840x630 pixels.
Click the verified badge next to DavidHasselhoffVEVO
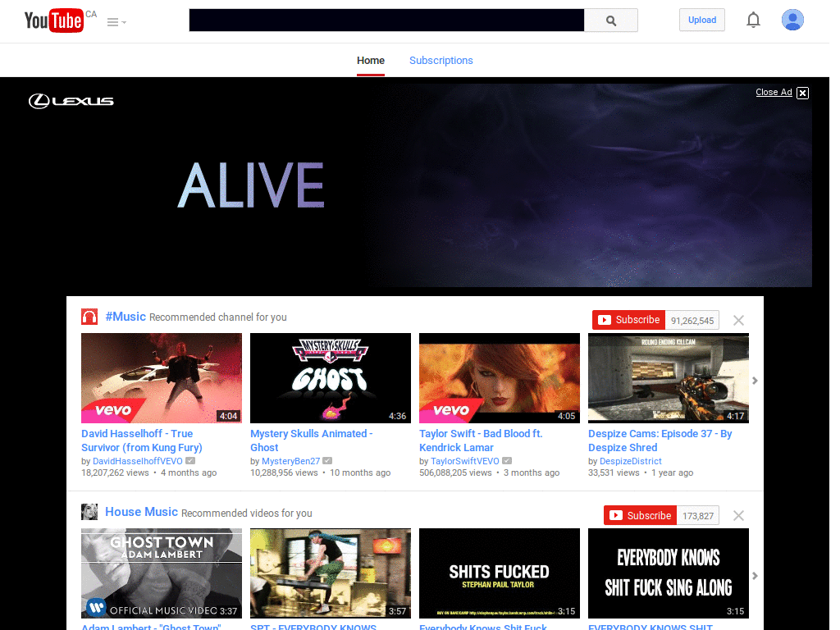pyautogui.click(x=190, y=461)
